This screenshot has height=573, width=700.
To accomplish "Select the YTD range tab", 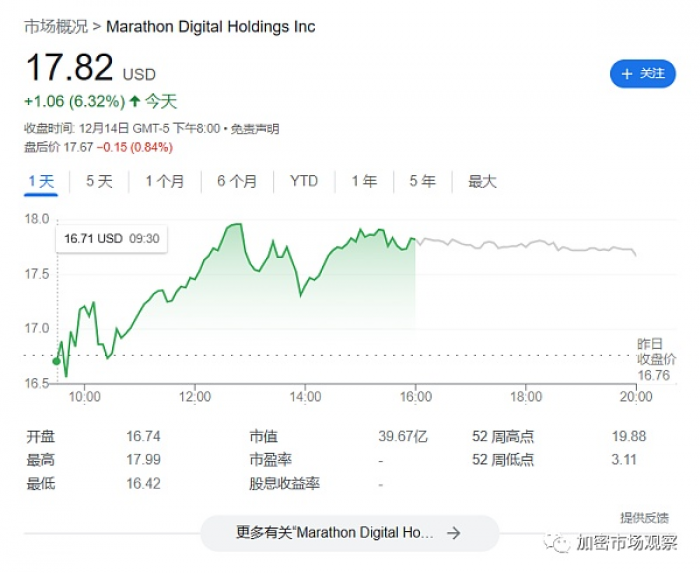I will click(x=304, y=181).
